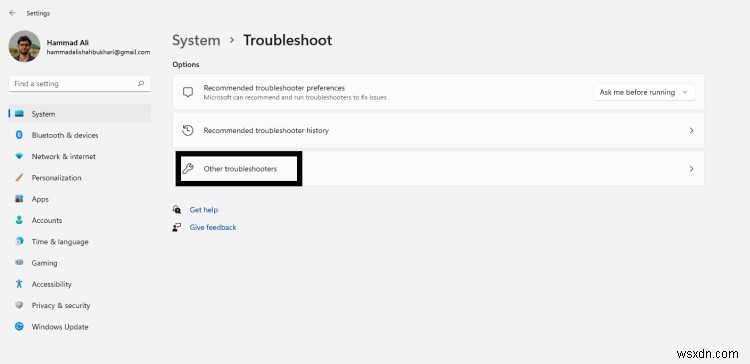
Task: Go to Accounts settings
Action: [x=47, y=221]
